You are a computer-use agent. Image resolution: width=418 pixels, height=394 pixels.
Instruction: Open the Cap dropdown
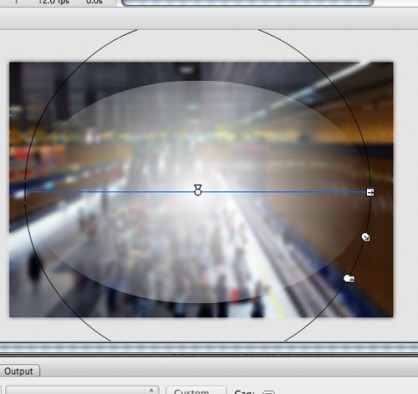[269, 392]
